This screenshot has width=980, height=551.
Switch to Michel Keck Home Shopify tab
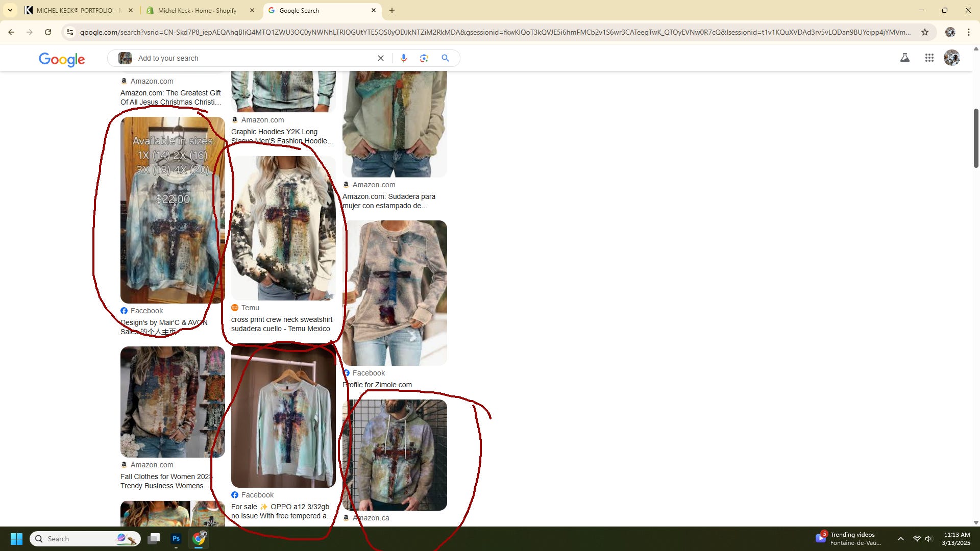(x=197, y=10)
